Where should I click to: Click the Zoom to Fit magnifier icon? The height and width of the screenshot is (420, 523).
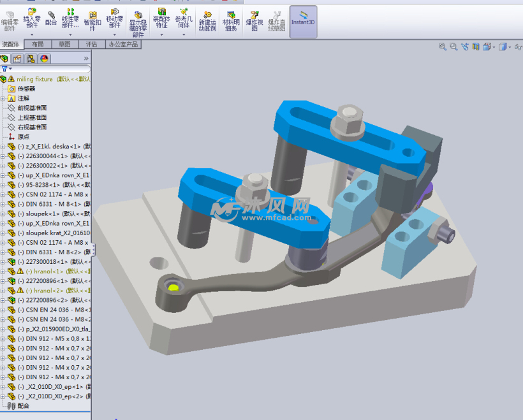pyautogui.click(x=443, y=47)
